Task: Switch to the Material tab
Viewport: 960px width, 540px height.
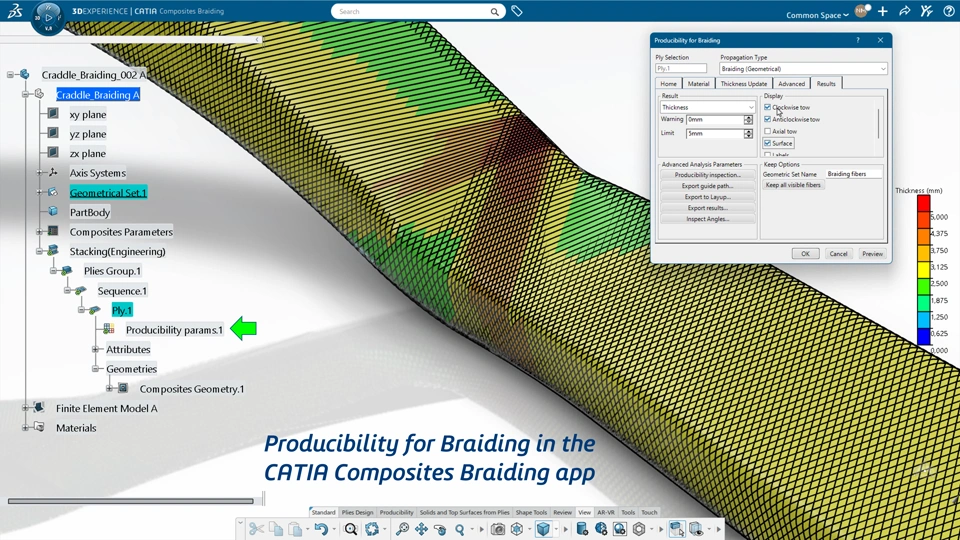Action: pos(698,84)
